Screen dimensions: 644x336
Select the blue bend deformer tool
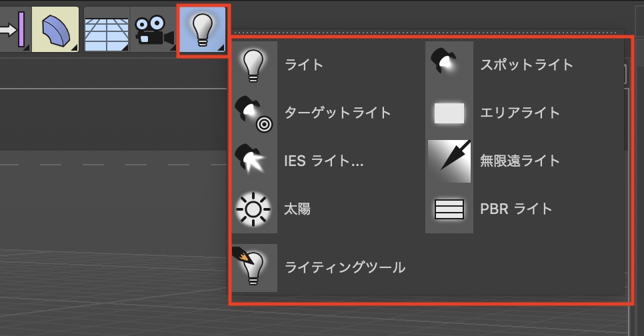pyautogui.click(x=55, y=29)
